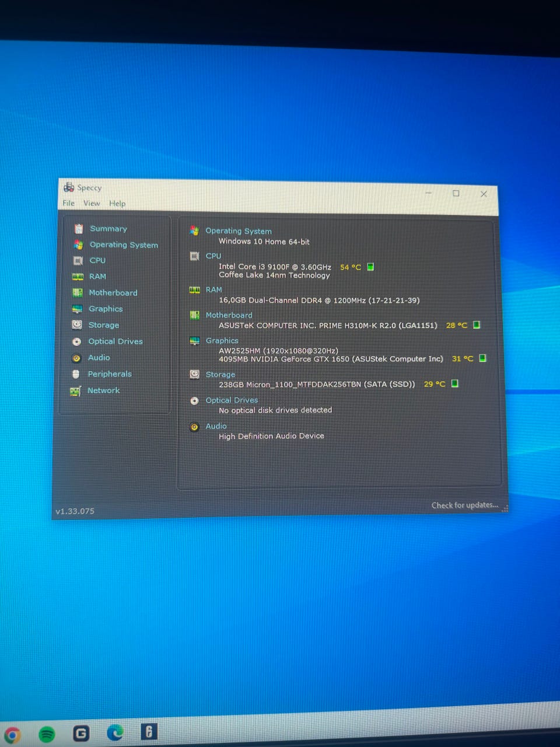Click the Storage disk icon in summary pane
This screenshot has width=560, height=747.
195,374
